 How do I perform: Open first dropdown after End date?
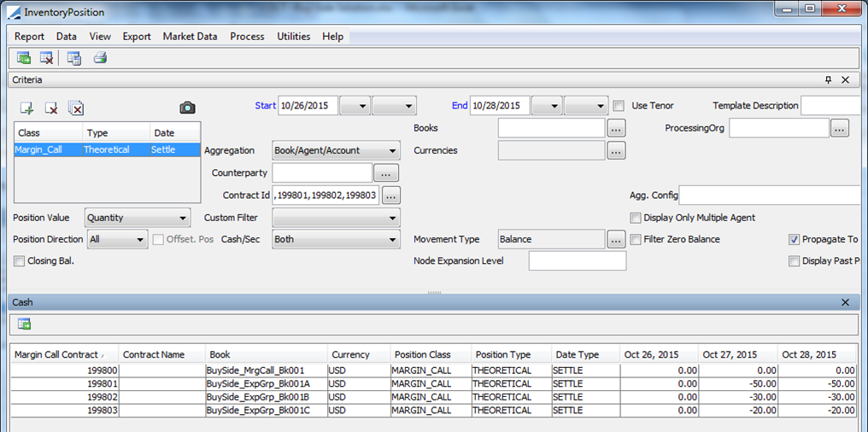pyautogui.click(x=547, y=105)
